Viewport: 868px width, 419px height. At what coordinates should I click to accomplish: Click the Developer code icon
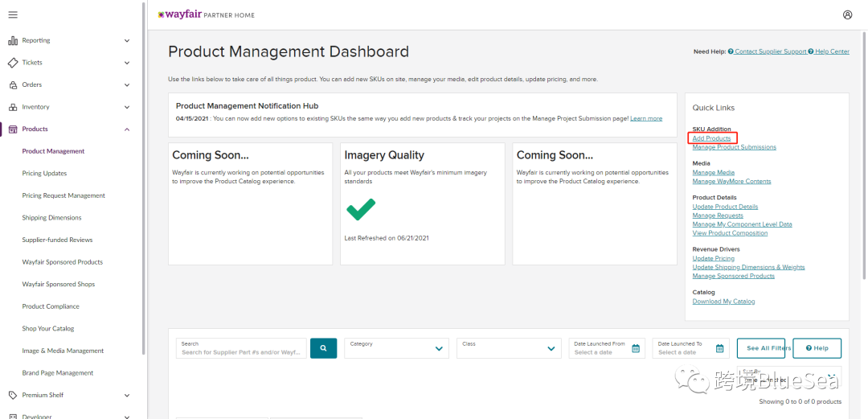(x=13, y=417)
